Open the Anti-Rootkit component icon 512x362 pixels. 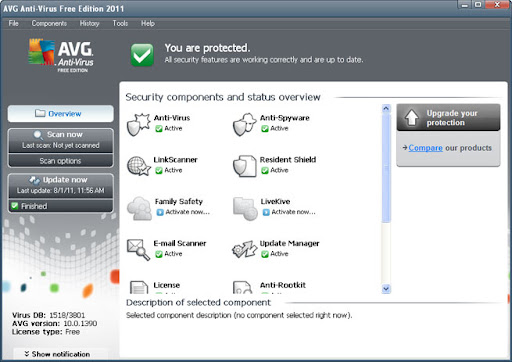[242, 287]
